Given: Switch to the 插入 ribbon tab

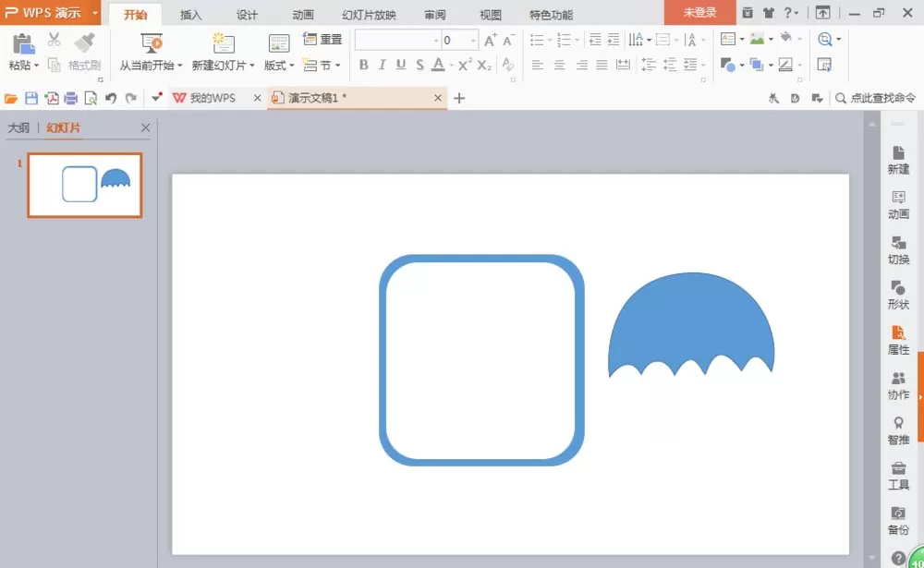Looking at the screenshot, I should coord(191,15).
